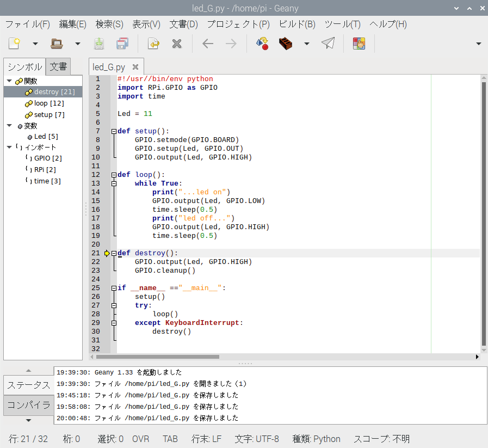
Task: Open dropdown arrow beside New file icon
Action: pyautogui.click(x=35, y=44)
